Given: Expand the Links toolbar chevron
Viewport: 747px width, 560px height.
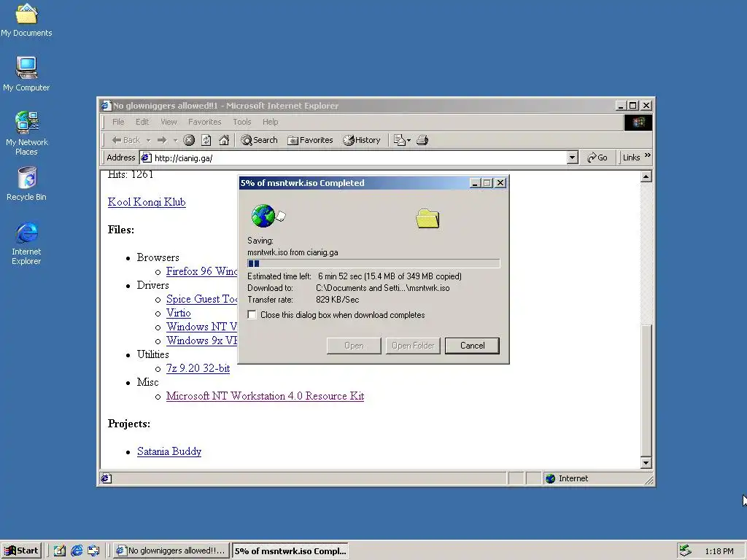Looking at the screenshot, I should (x=648, y=156).
